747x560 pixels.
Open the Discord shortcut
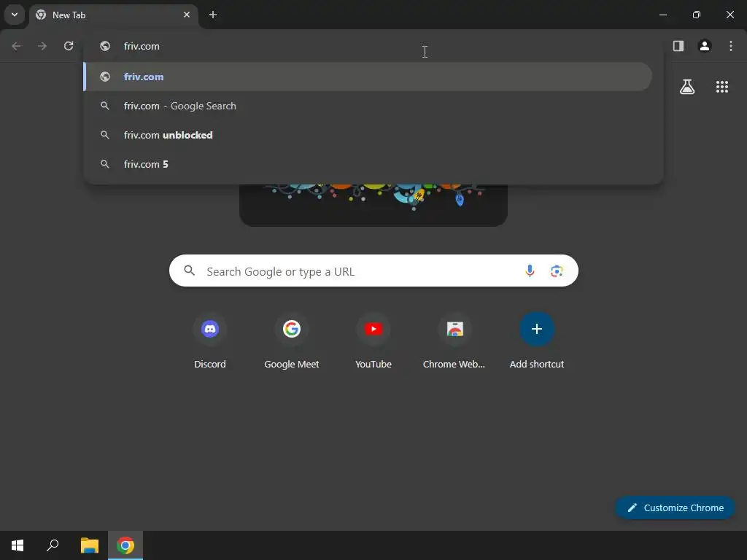click(x=210, y=341)
